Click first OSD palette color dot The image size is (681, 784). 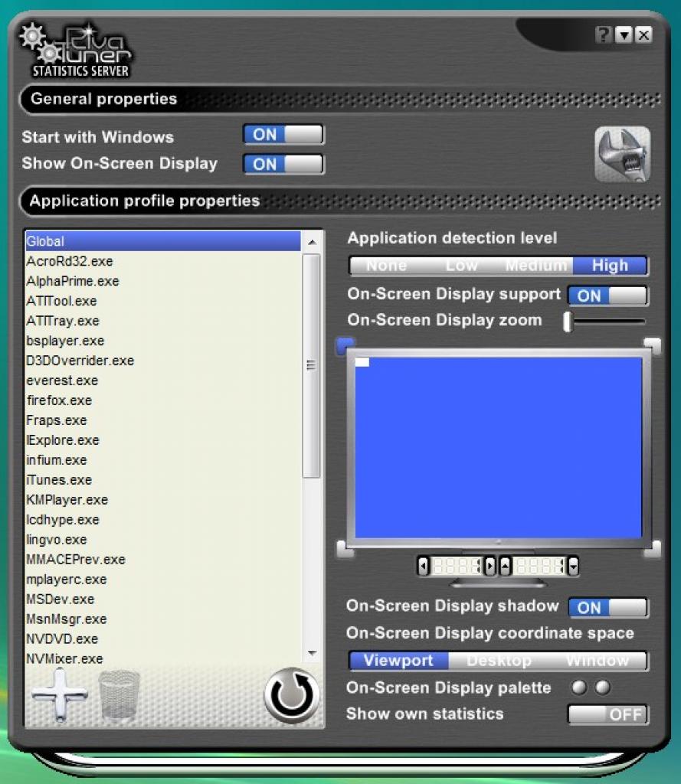tap(579, 688)
